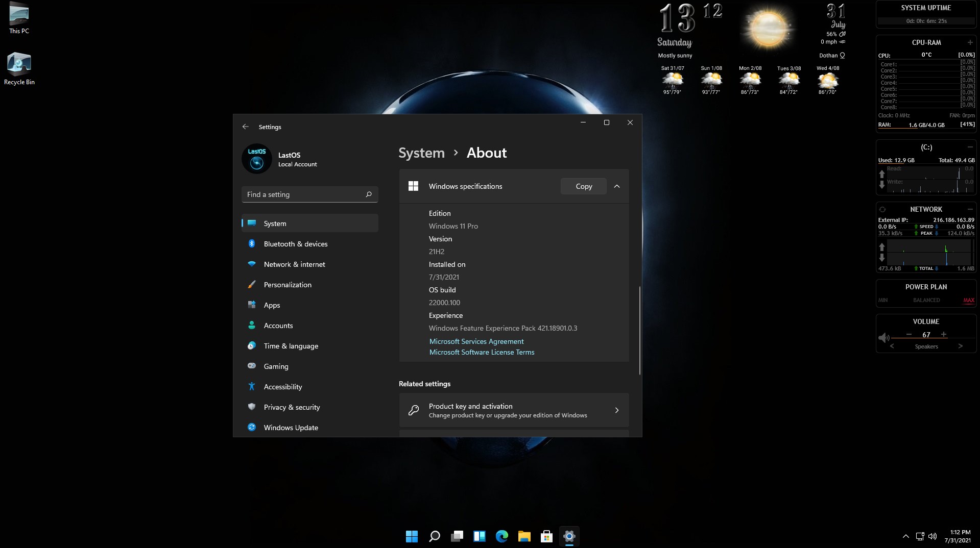
Task: Open This PC desktop icon
Action: tap(19, 18)
